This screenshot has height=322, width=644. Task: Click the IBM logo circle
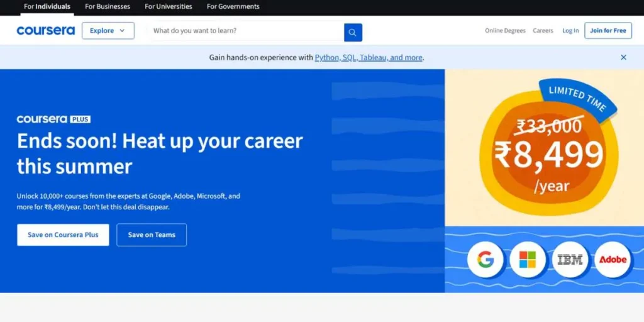[x=570, y=260]
